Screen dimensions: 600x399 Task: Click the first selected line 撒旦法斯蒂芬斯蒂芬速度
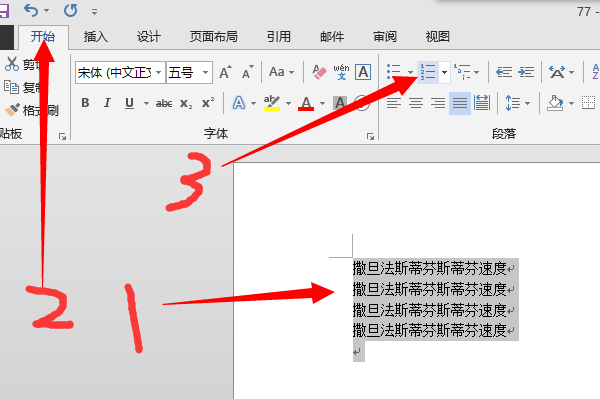point(430,268)
